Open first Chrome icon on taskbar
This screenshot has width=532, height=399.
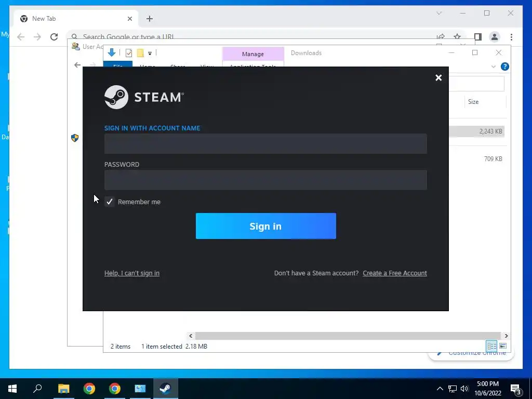tap(89, 389)
